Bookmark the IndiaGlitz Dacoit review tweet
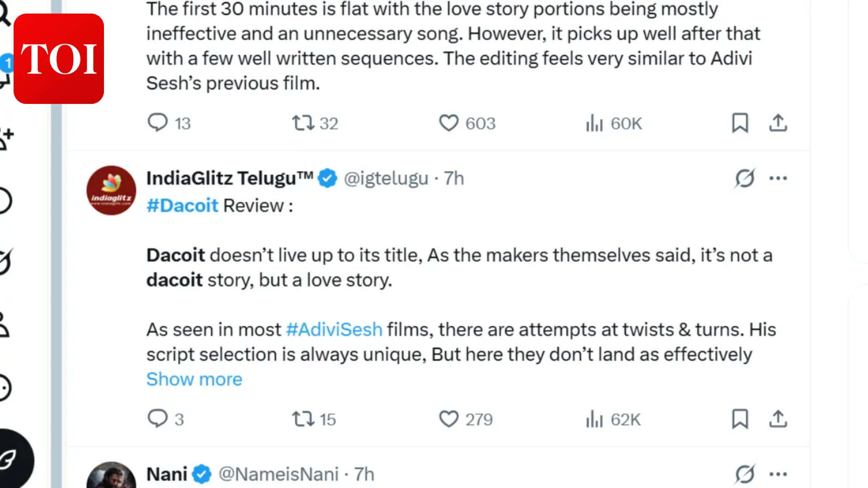 pos(740,418)
